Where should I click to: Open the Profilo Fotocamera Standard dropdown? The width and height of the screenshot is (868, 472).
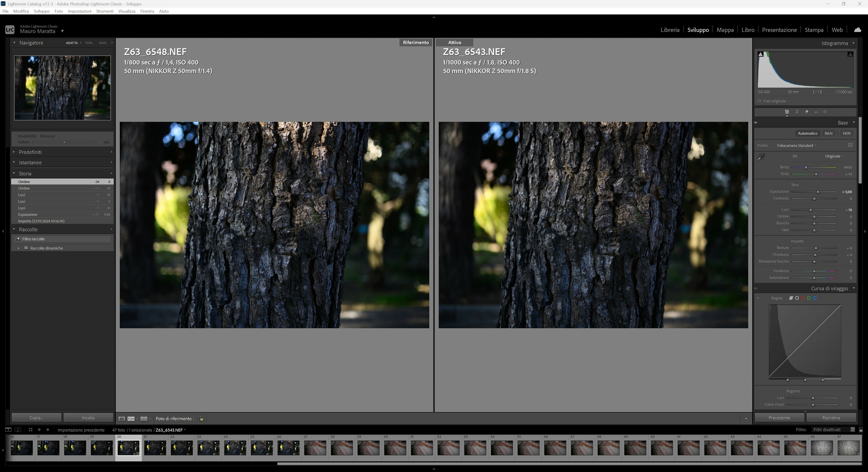tap(797, 146)
